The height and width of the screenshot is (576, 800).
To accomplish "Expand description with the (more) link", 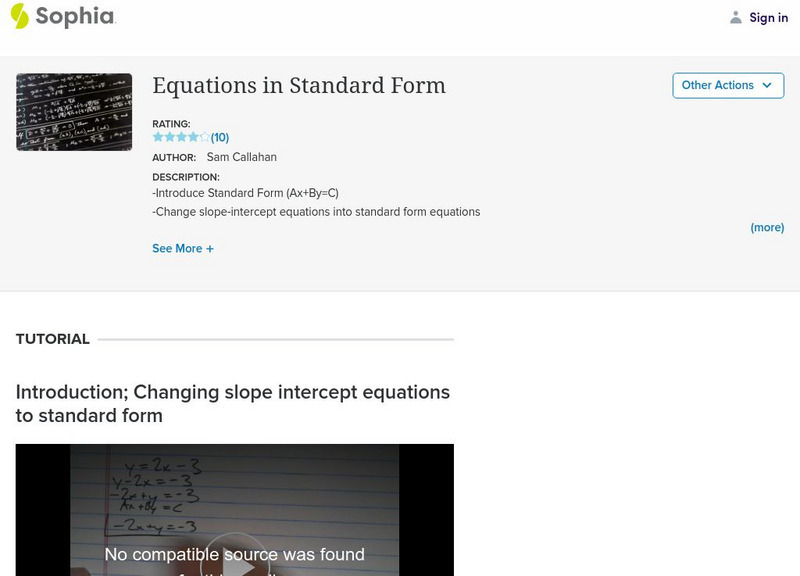I will (767, 228).
